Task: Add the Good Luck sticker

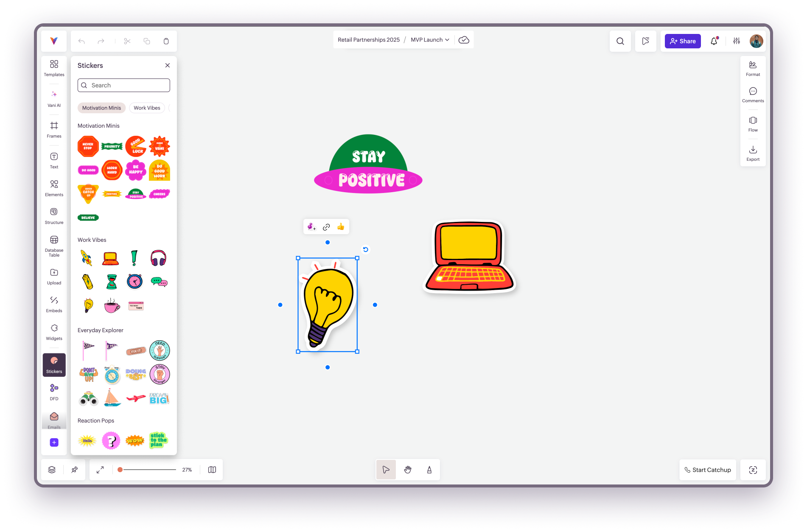Action: click(136, 146)
